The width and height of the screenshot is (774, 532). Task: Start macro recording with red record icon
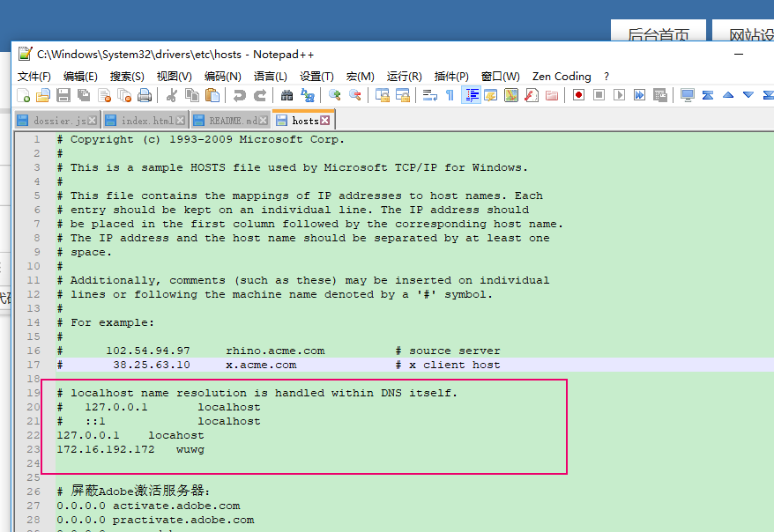tap(578, 94)
